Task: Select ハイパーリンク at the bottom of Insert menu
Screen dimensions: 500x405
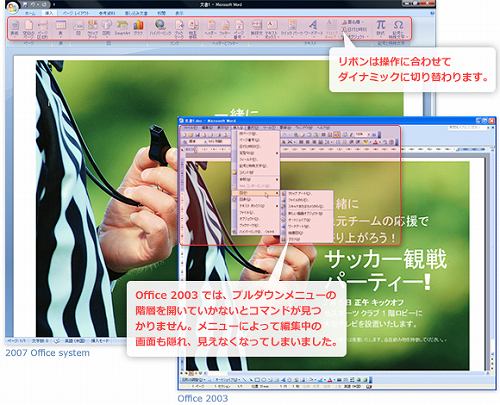Action: point(256,231)
